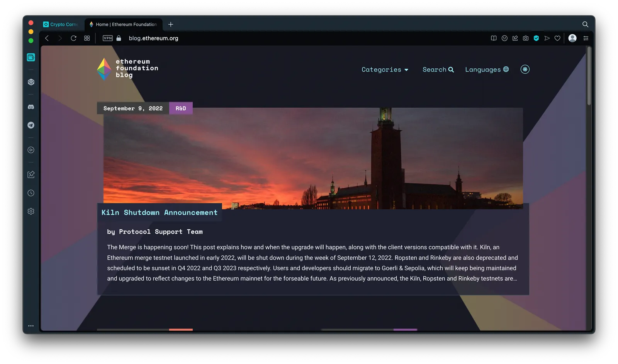Select the Home | Ethereum Foundation tab
The image size is (618, 364).
click(123, 24)
